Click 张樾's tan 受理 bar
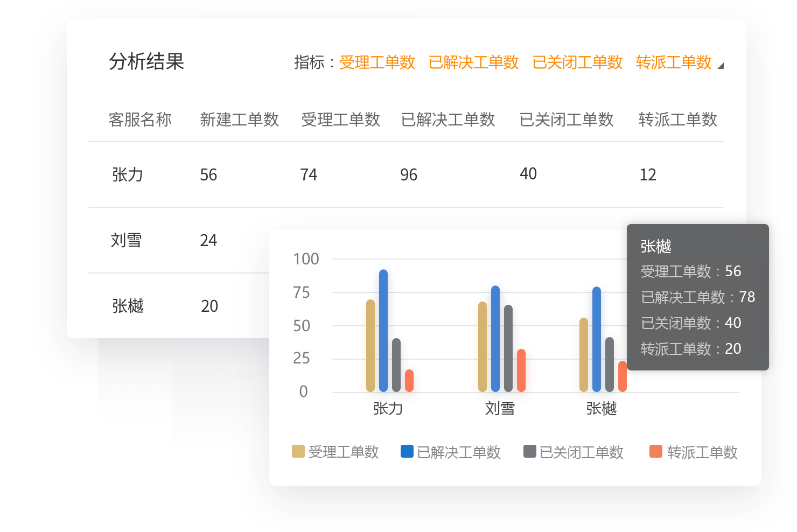The image size is (797, 532). [584, 355]
